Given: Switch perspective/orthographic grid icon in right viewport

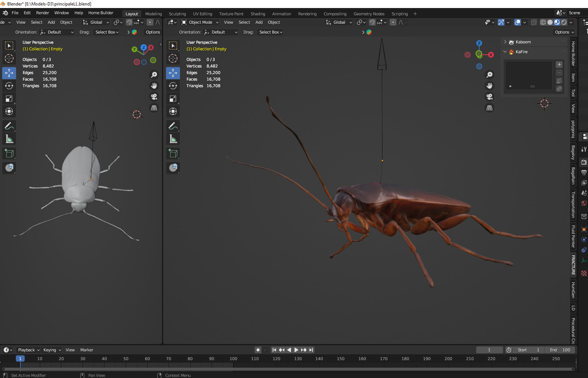Looking at the screenshot, I should (489, 108).
